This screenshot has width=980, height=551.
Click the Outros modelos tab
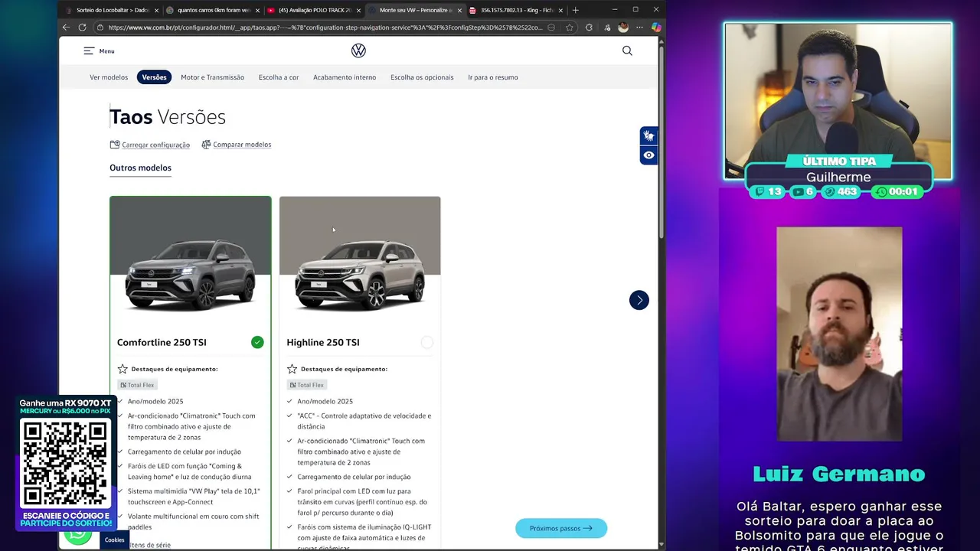click(x=140, y=168)
